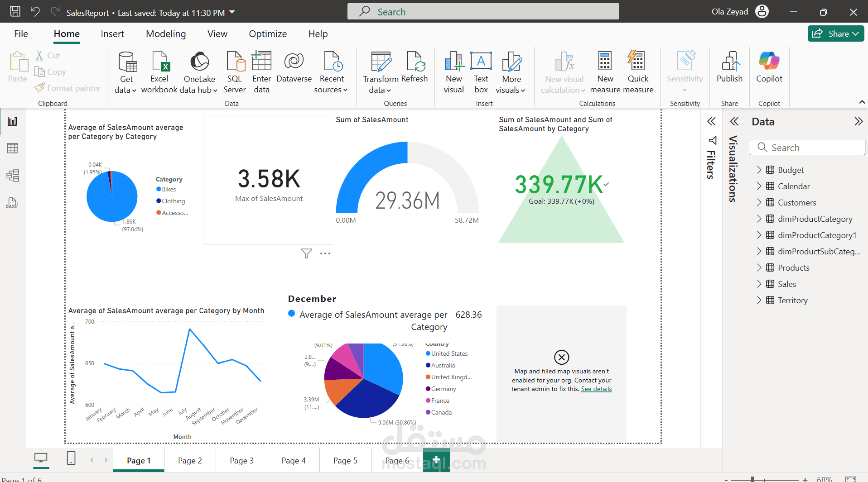This screenshot has height=482, width=868.
Task: Click the title bar Search box
Action: pyautogui.click(x=483, y=12)
